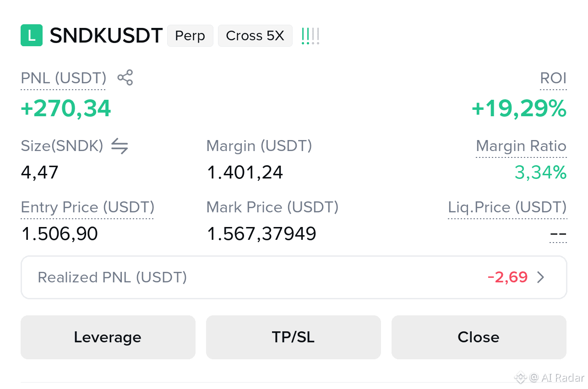Click the Cross 5X margin mode tag
The height and width of the screenshot is (389, 588).
(255, 36)
